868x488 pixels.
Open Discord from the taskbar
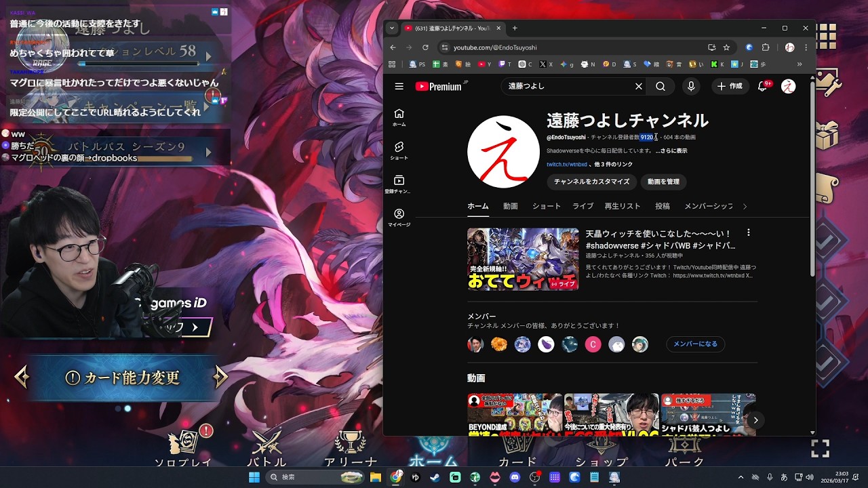[515, 477]
